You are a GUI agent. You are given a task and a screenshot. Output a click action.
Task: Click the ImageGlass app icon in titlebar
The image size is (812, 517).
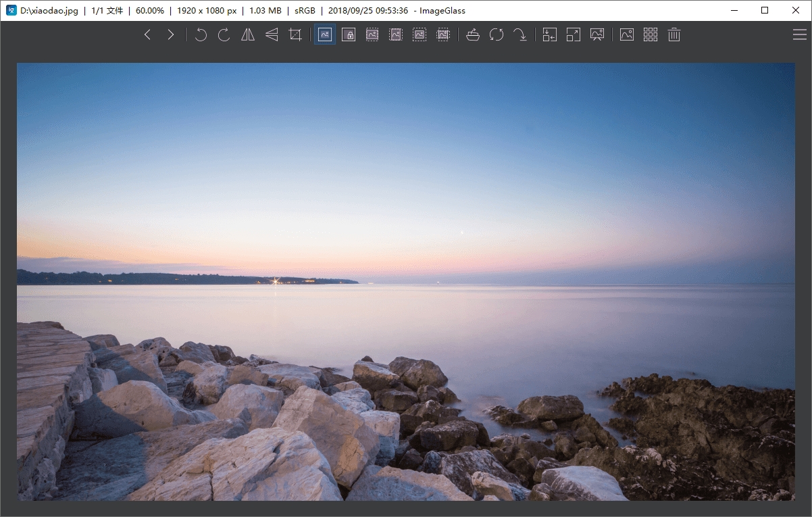click(x=10, y=10)
